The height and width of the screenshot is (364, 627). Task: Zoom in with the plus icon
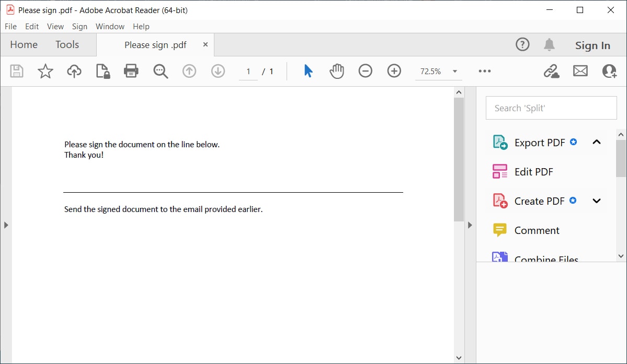click(394, 71)
